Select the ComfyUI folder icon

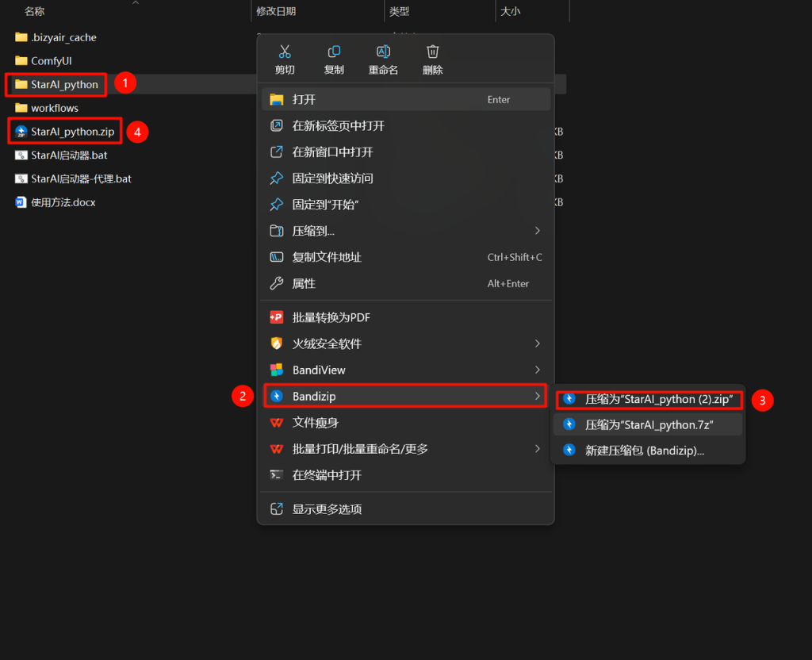(x=21, y=60)
